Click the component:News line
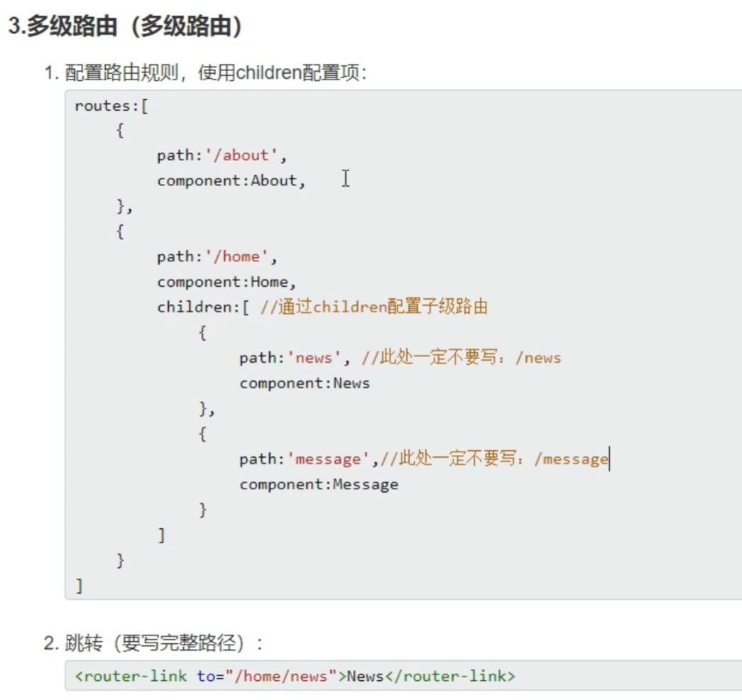 pos(305,383)
